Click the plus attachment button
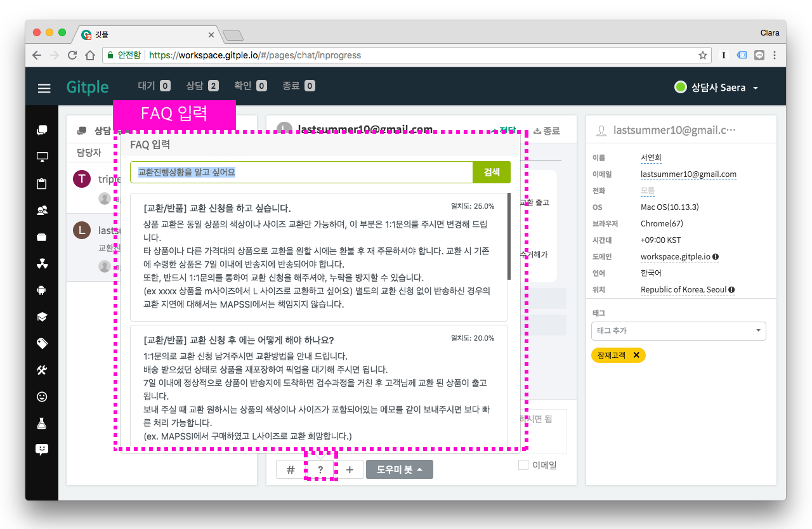This screenshot has width=812, height=529. [350, 469]
